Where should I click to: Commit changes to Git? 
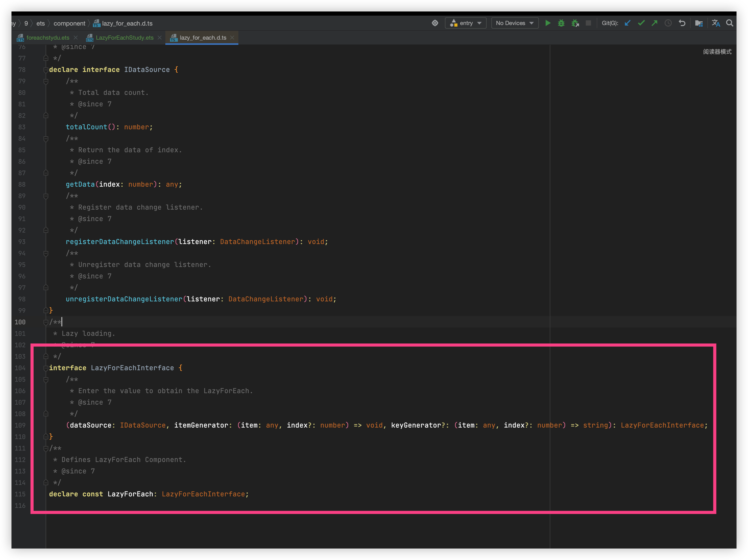click(x=641, y=23)
